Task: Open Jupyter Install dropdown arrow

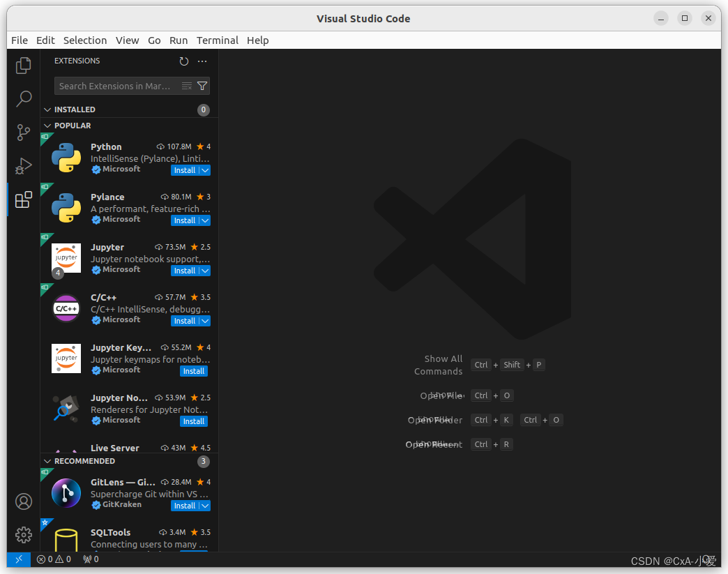Action: pos(205,271)
